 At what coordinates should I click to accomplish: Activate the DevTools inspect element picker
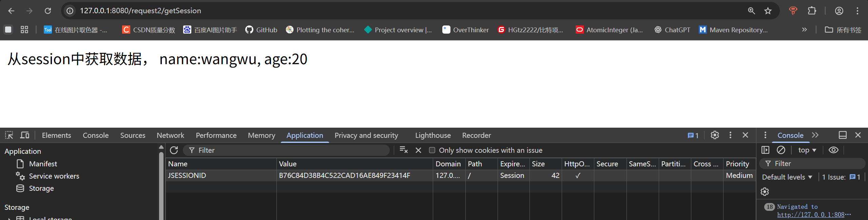coord(9,135)
